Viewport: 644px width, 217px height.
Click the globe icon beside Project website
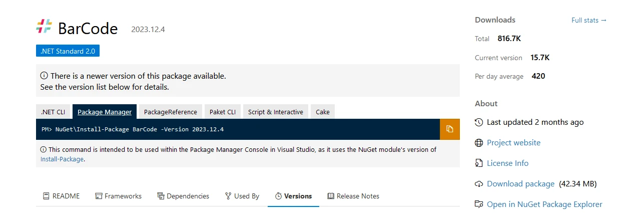[479, 143]
